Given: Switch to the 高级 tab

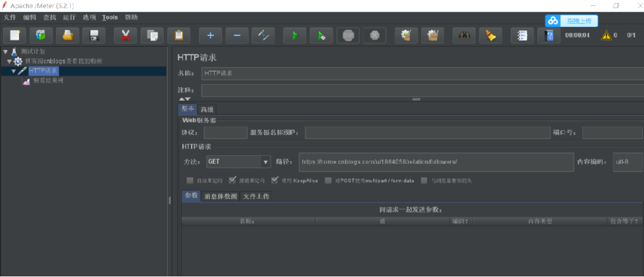Looking at the screenshot, I should point(207,110).
